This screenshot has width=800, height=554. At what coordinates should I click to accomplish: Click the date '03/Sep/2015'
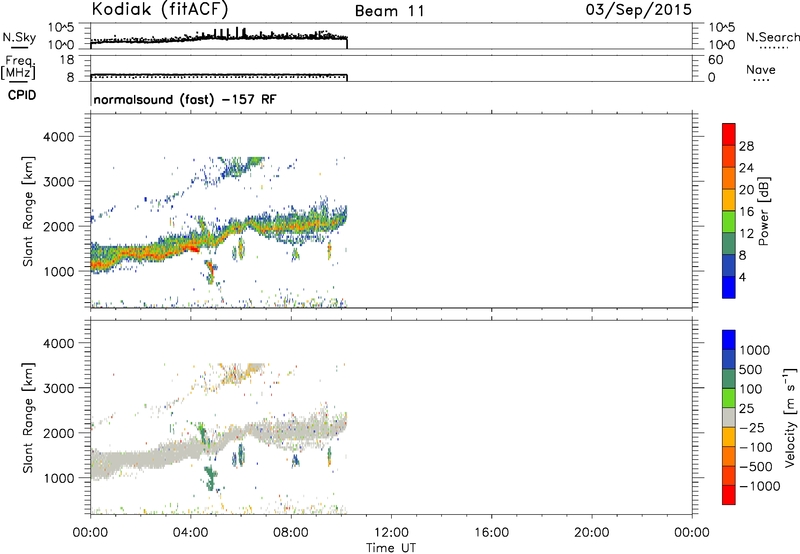pos(639,10)
